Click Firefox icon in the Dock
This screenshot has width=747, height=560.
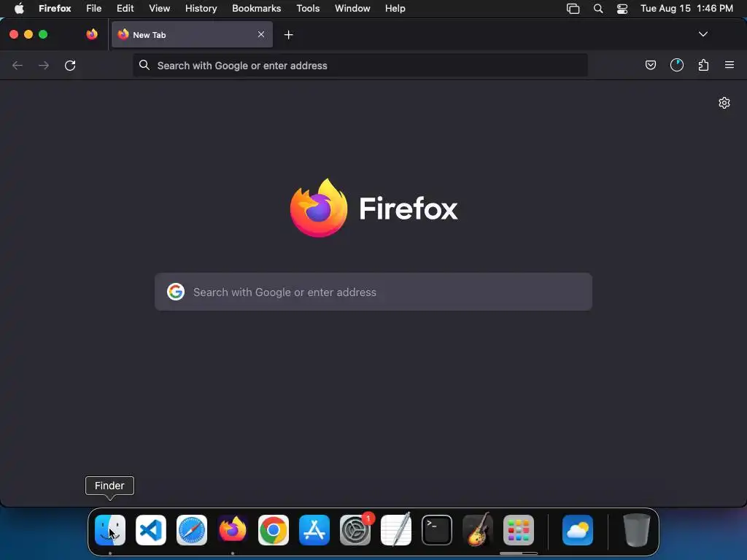[x=233, y=530]
